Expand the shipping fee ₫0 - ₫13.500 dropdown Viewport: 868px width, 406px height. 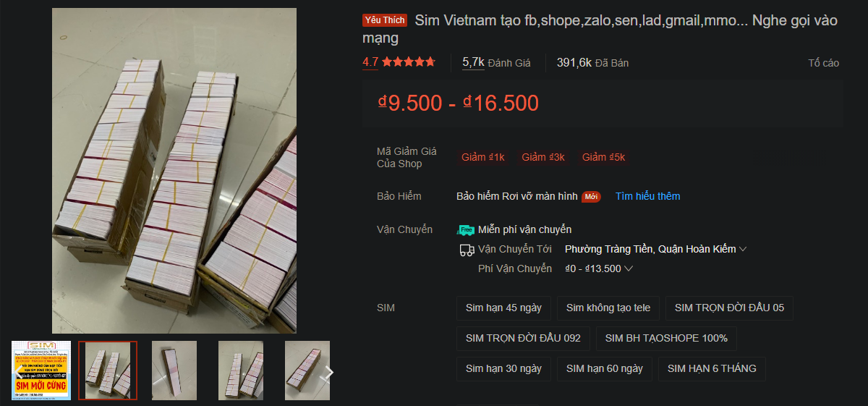pyautogui.click(x=599, y=268)
